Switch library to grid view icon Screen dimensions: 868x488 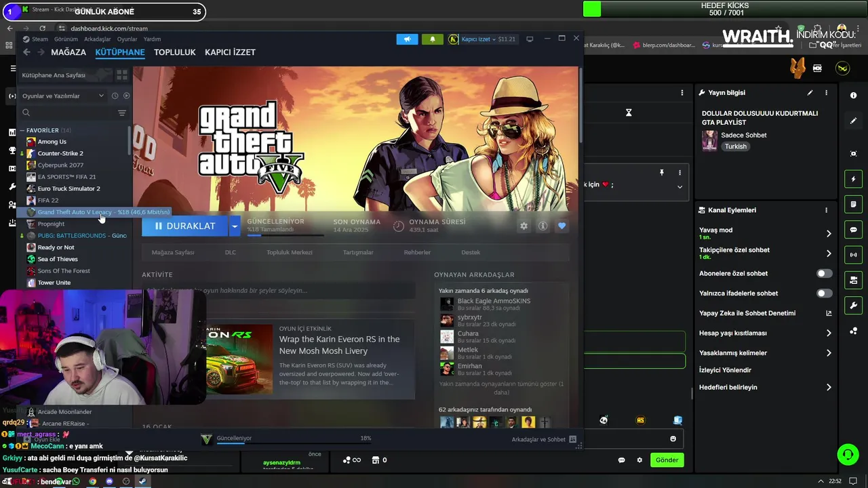click(x=122, y=75)
